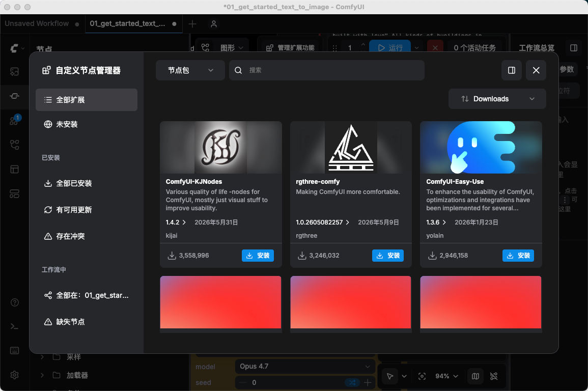Click the 0 个活动任务 indicator

pyautogui.click(x=474, y=48)
